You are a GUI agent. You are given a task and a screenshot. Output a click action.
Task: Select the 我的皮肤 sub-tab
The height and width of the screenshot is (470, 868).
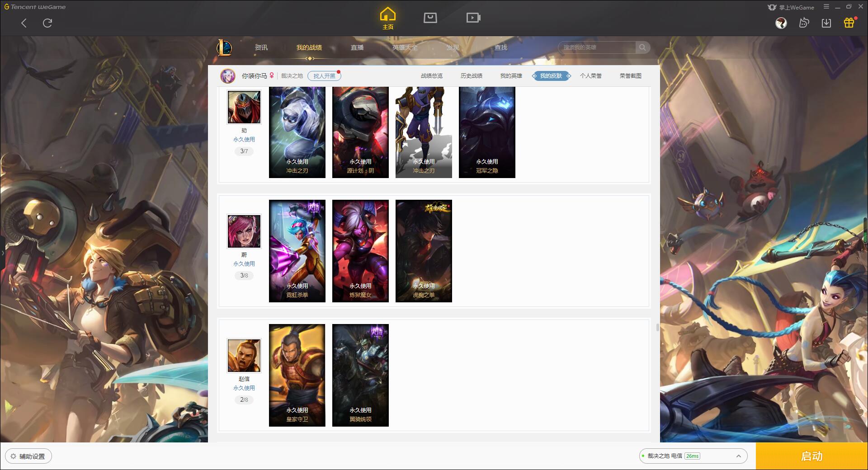(x=551, y=76)
